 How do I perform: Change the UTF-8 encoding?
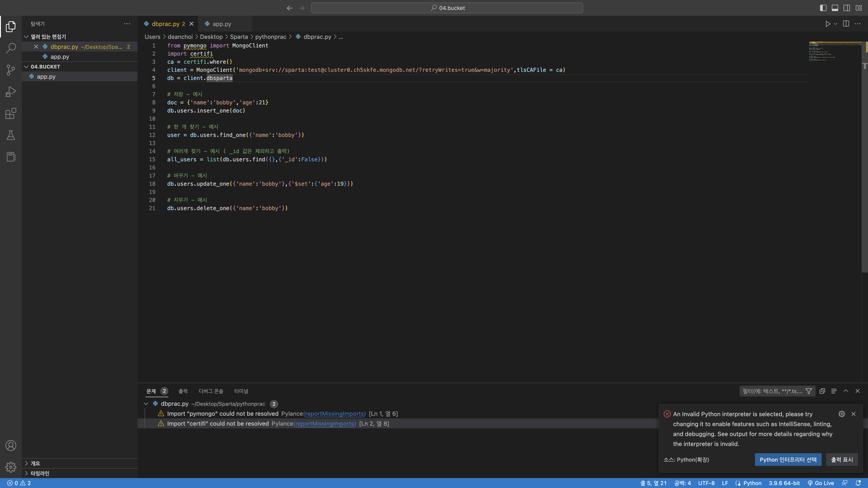coord(706,483)
